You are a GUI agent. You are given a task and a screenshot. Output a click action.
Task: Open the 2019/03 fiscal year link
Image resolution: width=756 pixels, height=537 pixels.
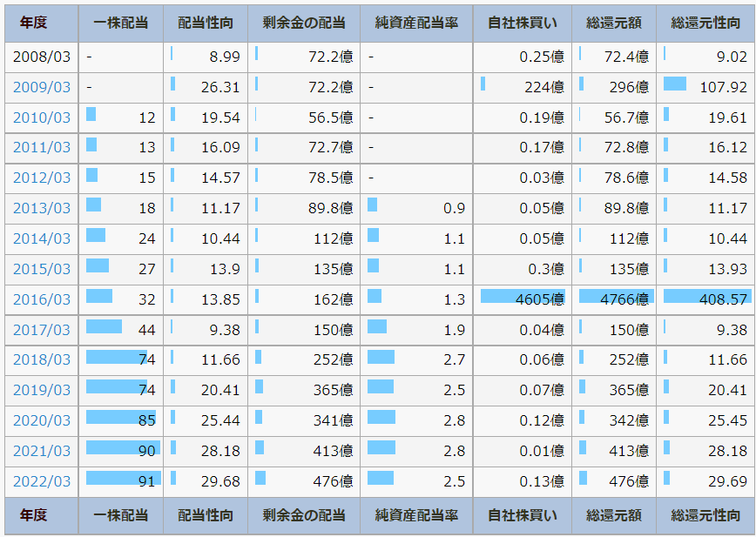tap(42, 390)
